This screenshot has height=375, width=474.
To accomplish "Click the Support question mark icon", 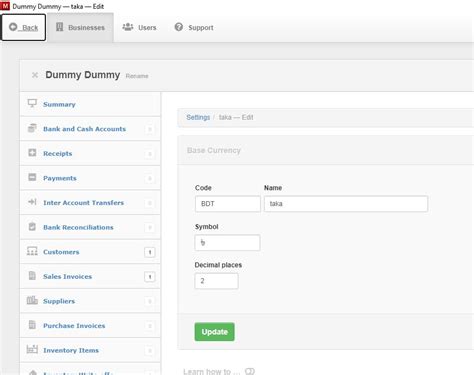I will tap(179, 27).
